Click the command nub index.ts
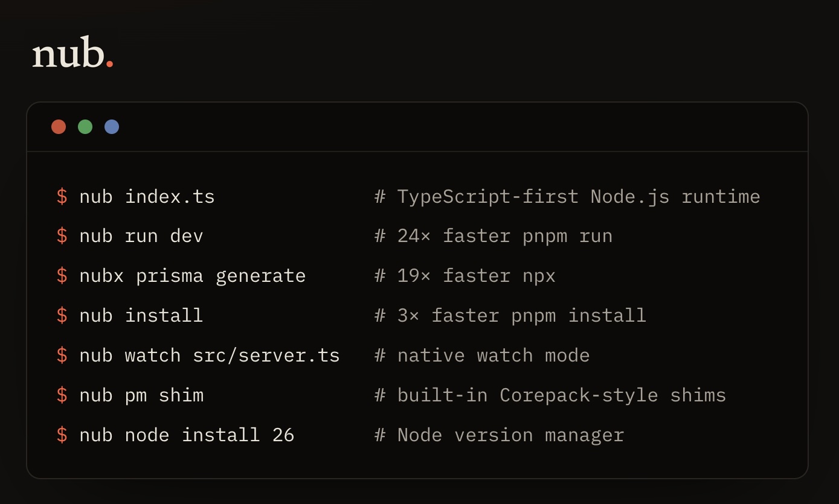 coord(147,197)
